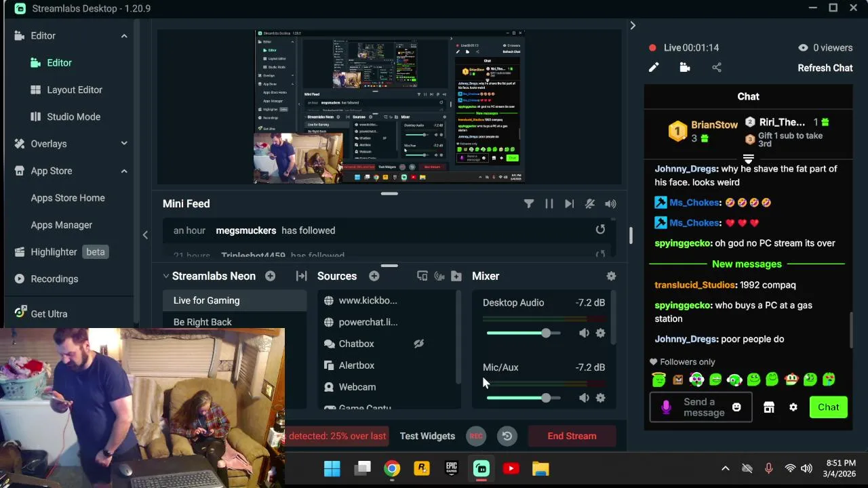Open scene transitions next to Sources
The width and height of the screenshot is (868, 488).
[302, 276]
